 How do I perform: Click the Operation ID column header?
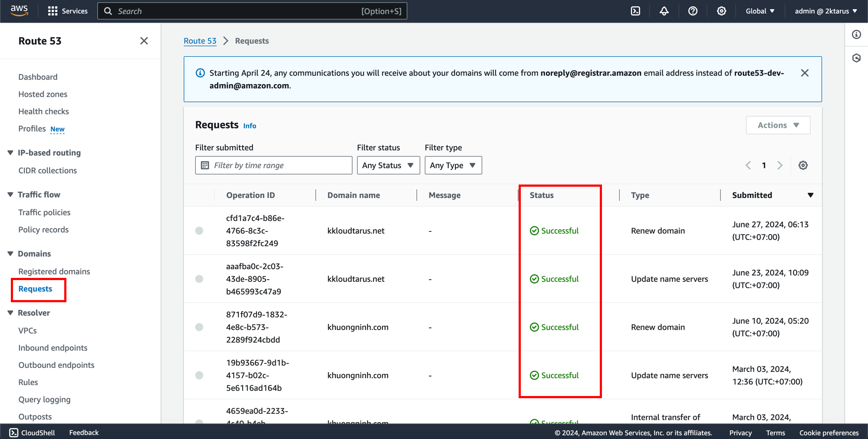pos(250,195)
